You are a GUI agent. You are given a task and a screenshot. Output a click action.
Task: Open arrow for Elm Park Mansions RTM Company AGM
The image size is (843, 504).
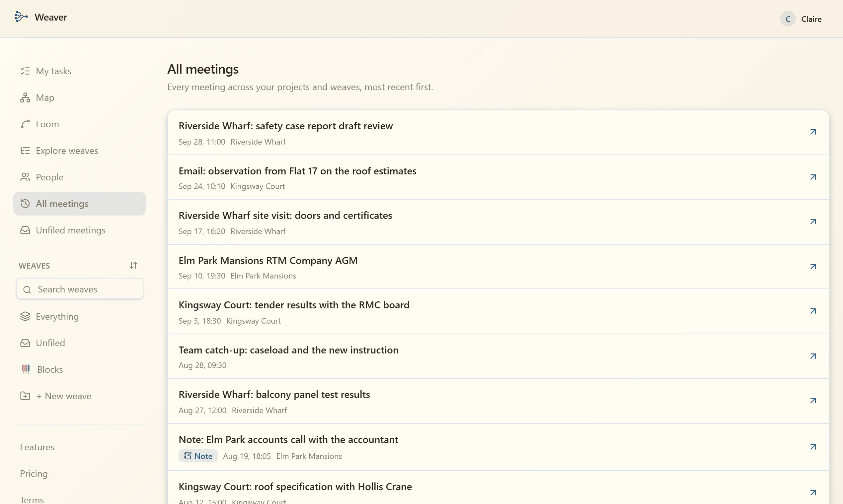point(813,267)
